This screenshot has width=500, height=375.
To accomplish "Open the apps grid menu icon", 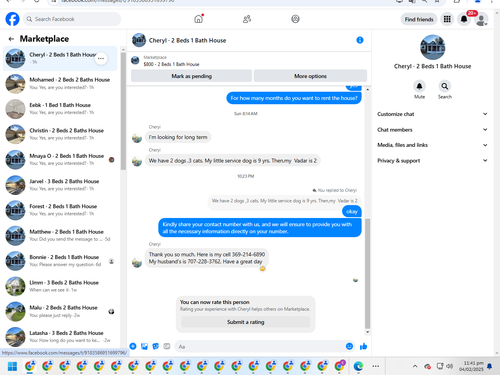I will [447, 19].
